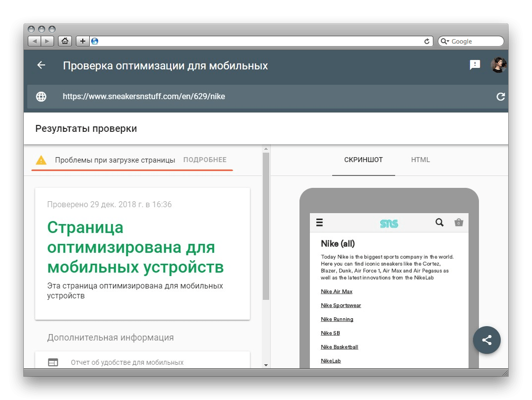Open the floating Share button

(486, 340)
